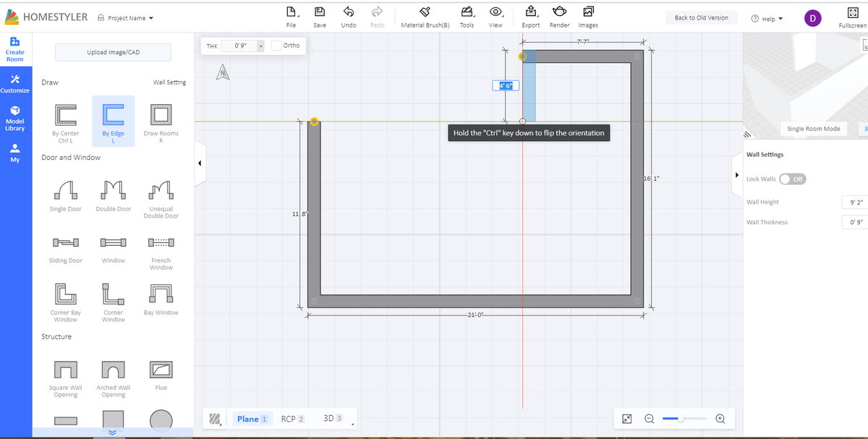Edit the Wall Thickness value field

(x=854, y=222)
